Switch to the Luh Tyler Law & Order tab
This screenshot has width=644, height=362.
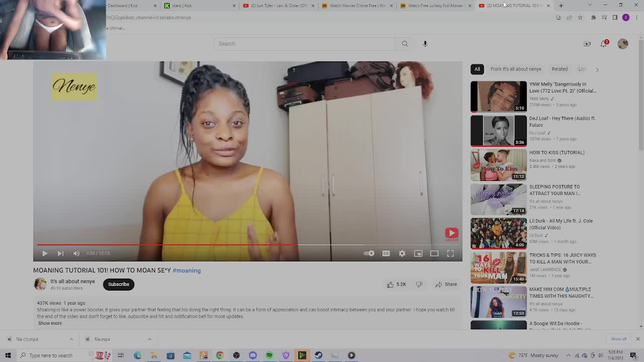[278, 6]
